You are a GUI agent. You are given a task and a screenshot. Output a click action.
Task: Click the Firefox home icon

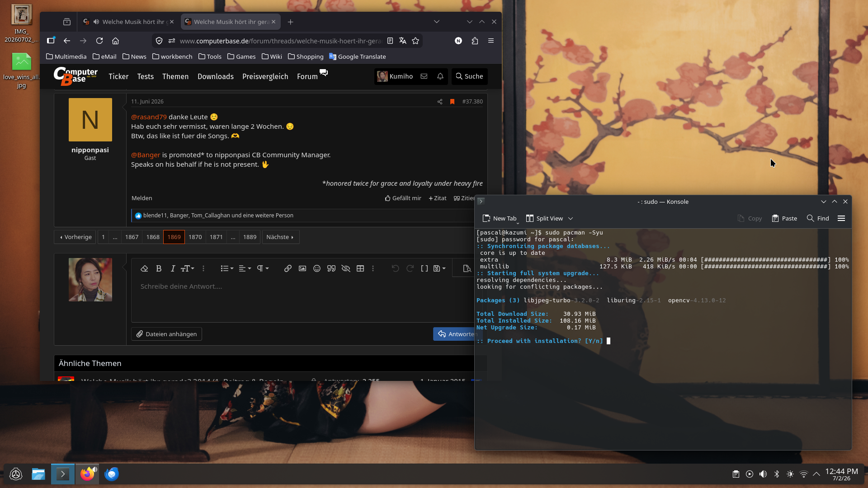coord(116,41)
